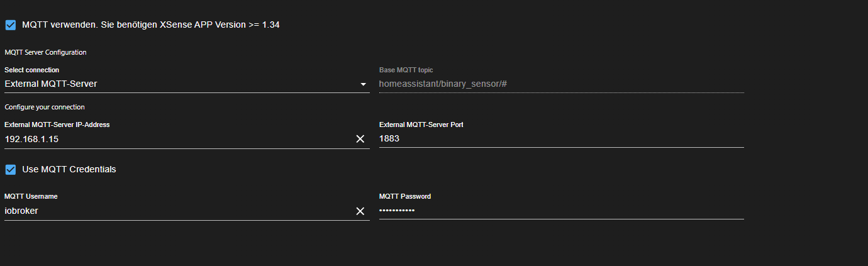Disable the Use MQTT Credentials checkbox
868x266 pixels.
[10, 170]
